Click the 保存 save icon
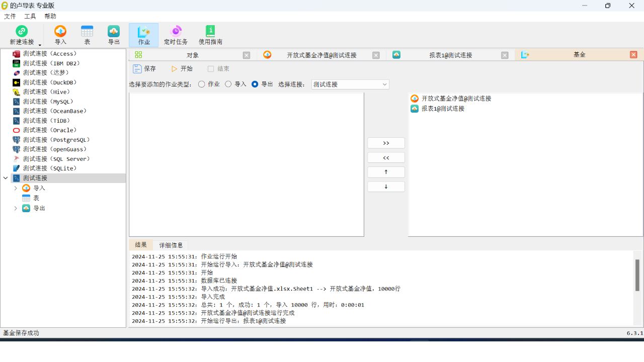 [137, 69]
